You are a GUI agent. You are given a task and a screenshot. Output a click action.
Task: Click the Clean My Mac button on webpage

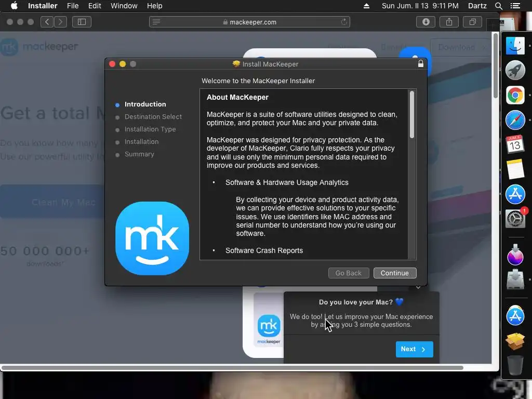point(52,202)
